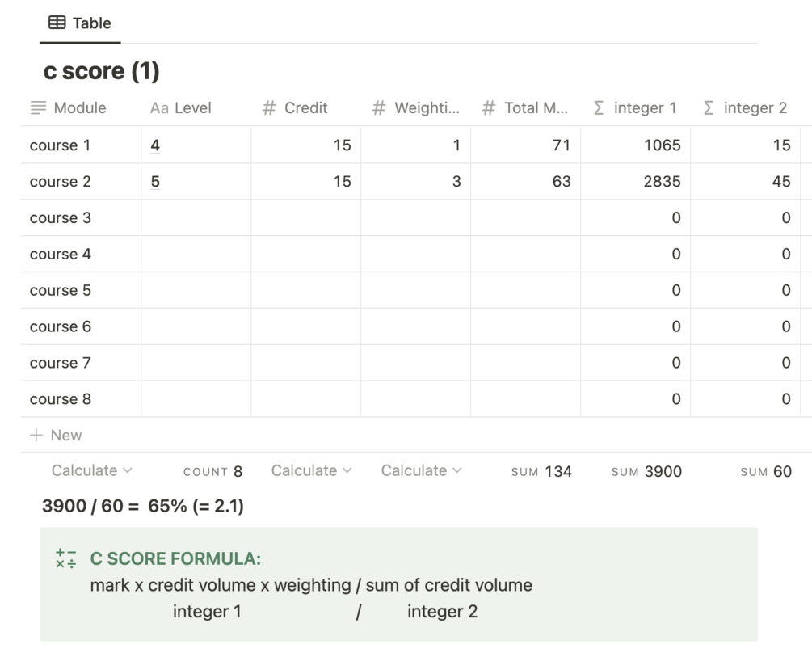The height and width of the screenshot is (657, 812).
Task: Click the COUNT 8 footer under Level
Action: coord(212,471)
